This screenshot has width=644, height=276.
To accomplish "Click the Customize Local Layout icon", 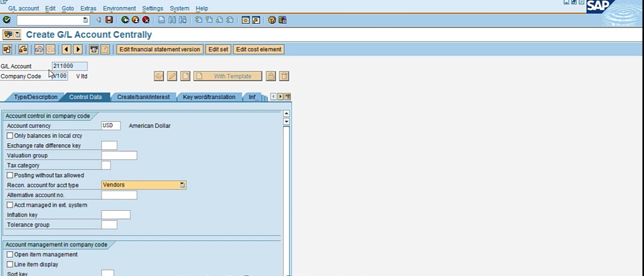I will tap(283, 20).
